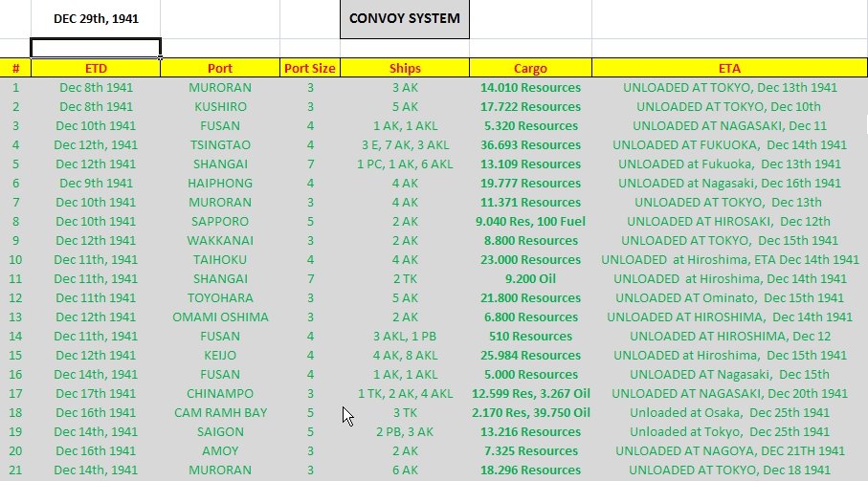Screen dimensions: 868x481
Task: Select cargo cell 12.599 Res, 3.267 Oil
Action: pyautogui.click(x=530, y=393)
